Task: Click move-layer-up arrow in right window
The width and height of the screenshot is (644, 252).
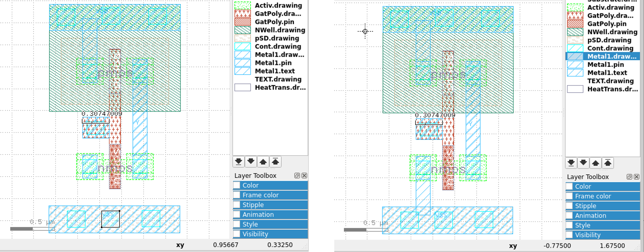Action: pyautogui.click(x=595, y=163)
